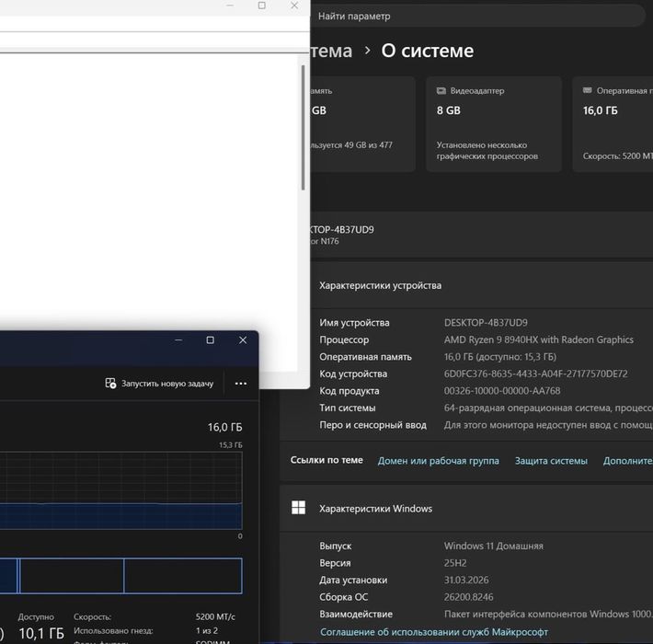Minimize the white window
Viewport: 653px width, 644px height.
230,6
